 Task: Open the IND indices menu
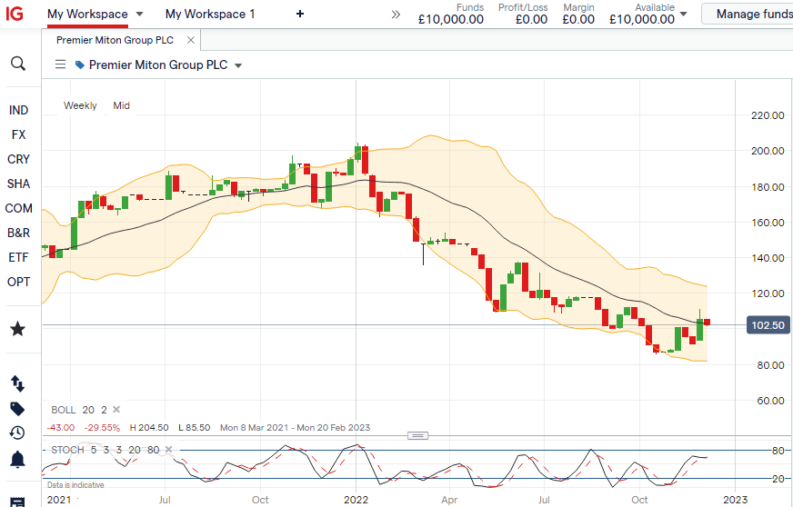[x=18, y=110]
